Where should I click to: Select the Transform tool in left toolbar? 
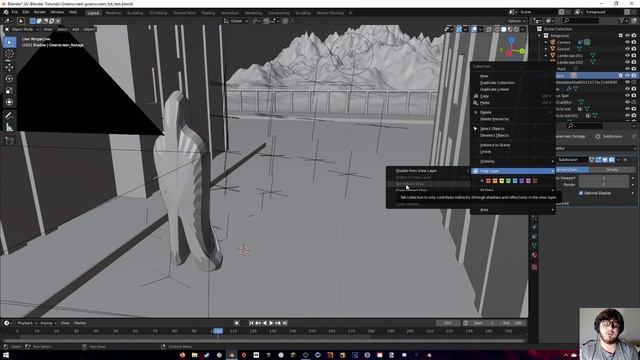(9, 102)
